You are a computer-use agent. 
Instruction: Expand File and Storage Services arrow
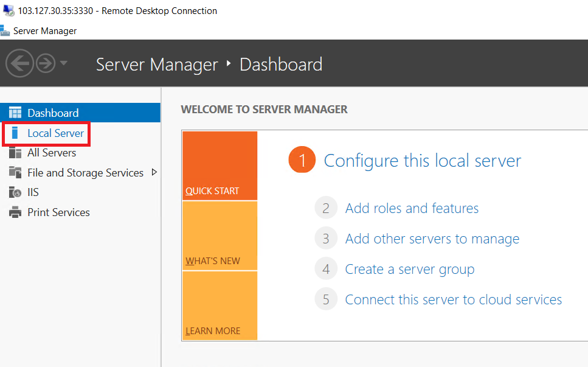pos(154,172)
